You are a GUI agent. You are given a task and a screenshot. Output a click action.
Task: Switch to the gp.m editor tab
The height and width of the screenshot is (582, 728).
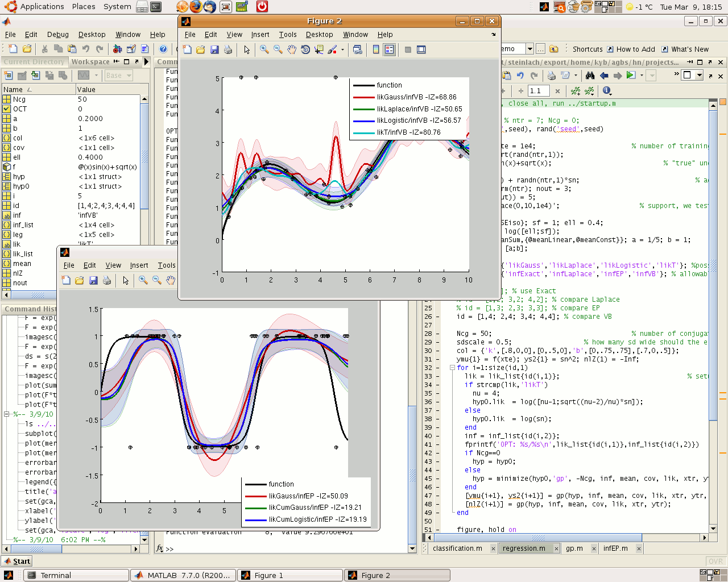574,548
